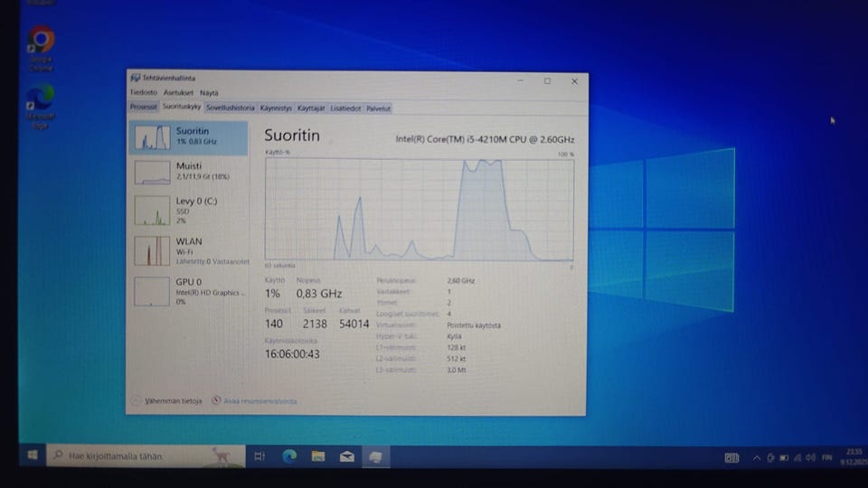Switch to the Lisätiedot tab
The width and height of the screenshot is (868, 488).
click(345, 108)
